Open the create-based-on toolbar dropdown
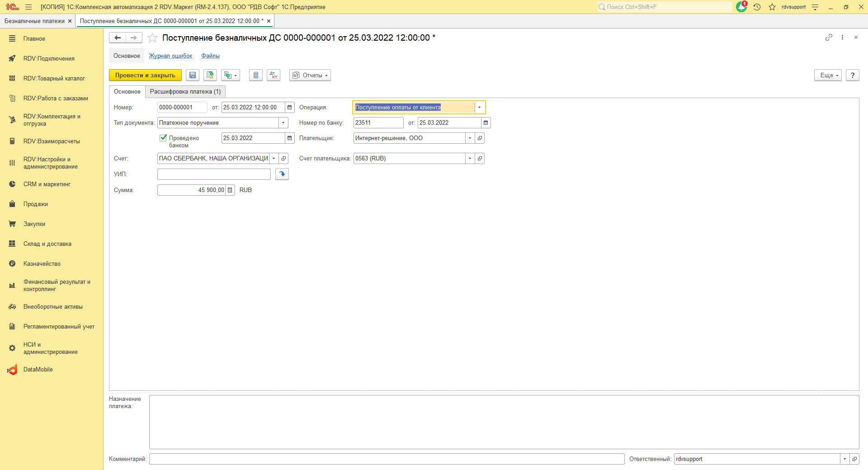Viewport: 868px width, 470px height. pyautogui.click(x=231, y=75)
